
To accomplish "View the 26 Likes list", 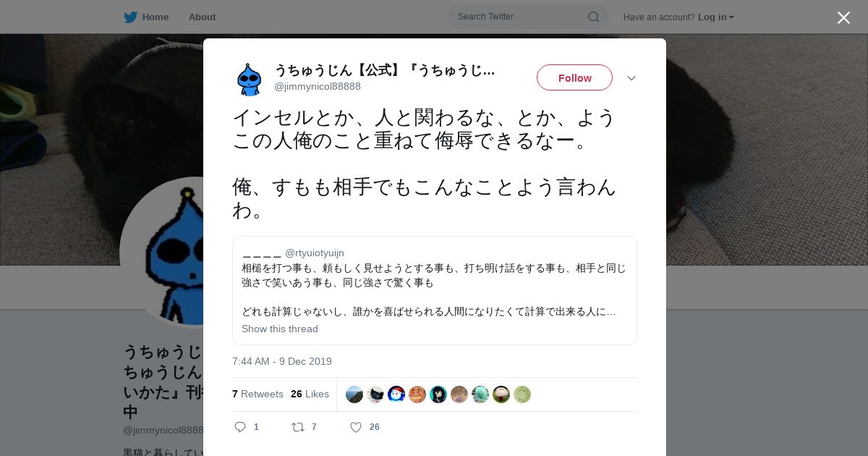I will [310, 394].
